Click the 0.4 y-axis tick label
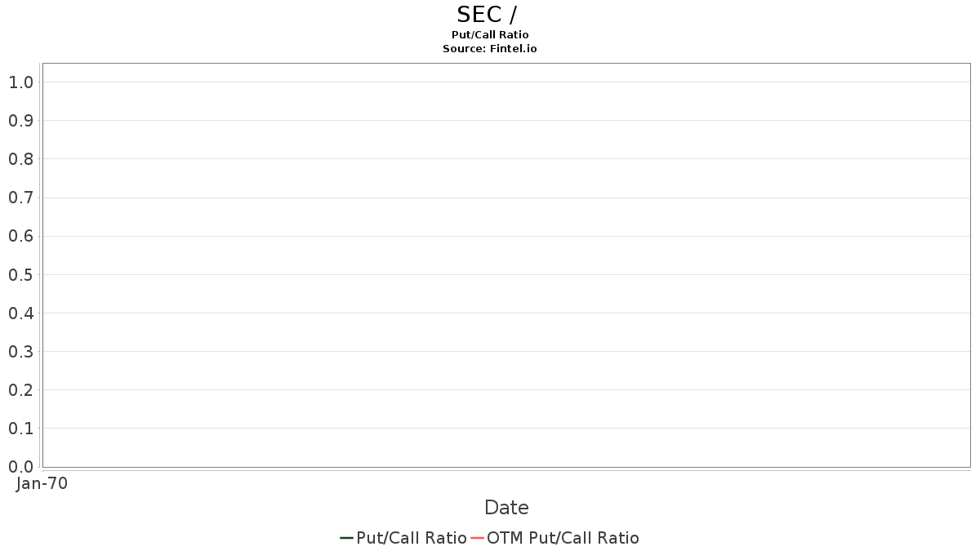980x551 pixels. [x=20, y=313]
